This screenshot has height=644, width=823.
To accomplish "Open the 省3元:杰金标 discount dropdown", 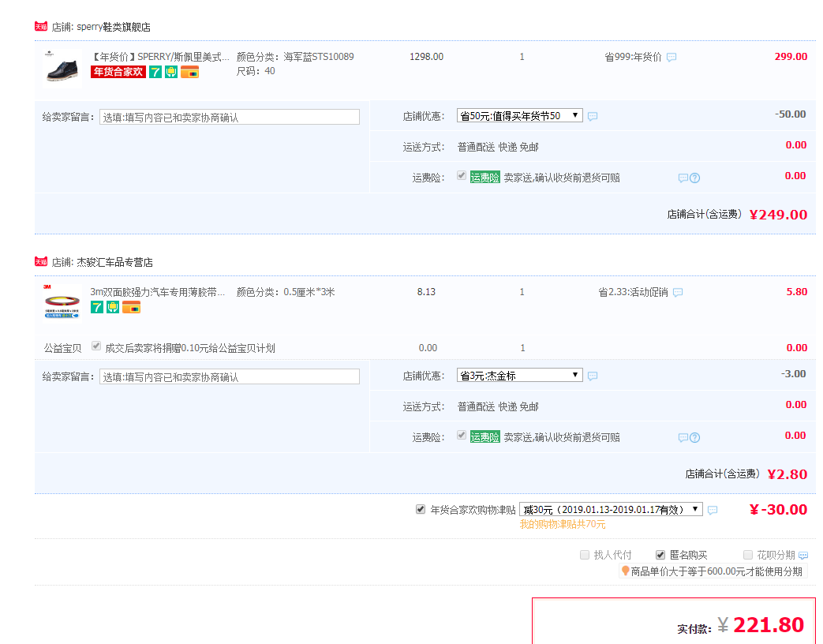I will 520,376.
